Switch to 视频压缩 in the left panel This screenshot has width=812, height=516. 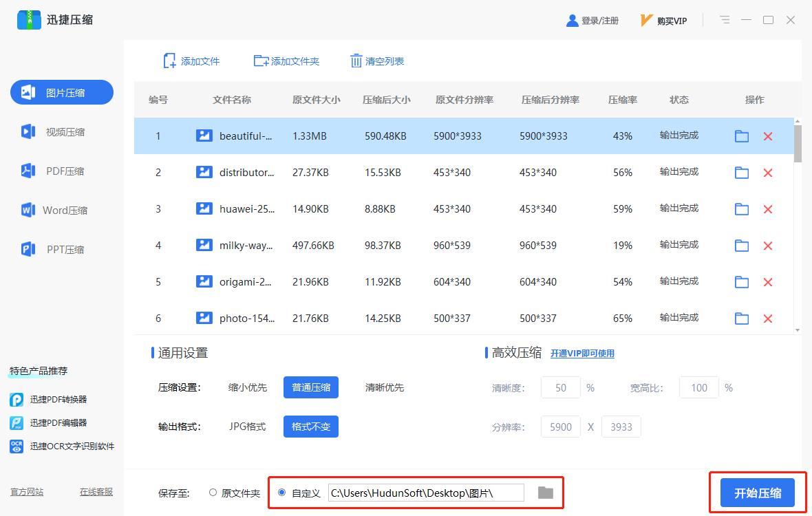tap(61, 131)
